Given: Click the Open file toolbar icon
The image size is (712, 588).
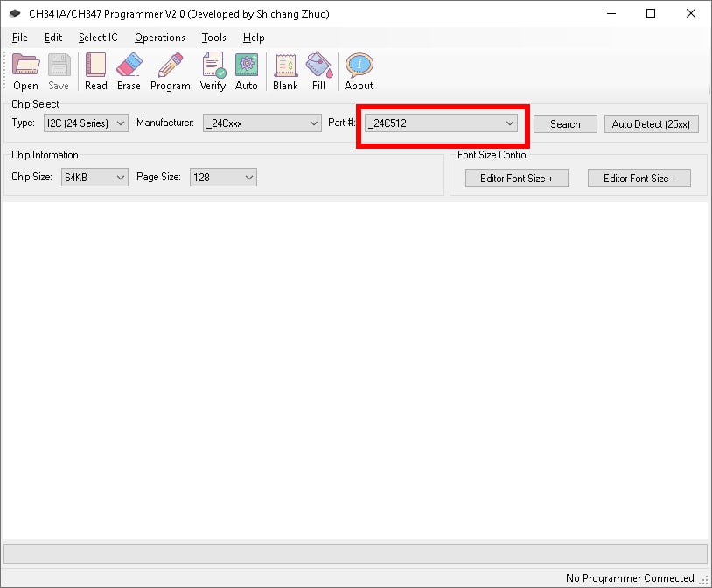Looking at the screenshot, I should click(25, 72).
